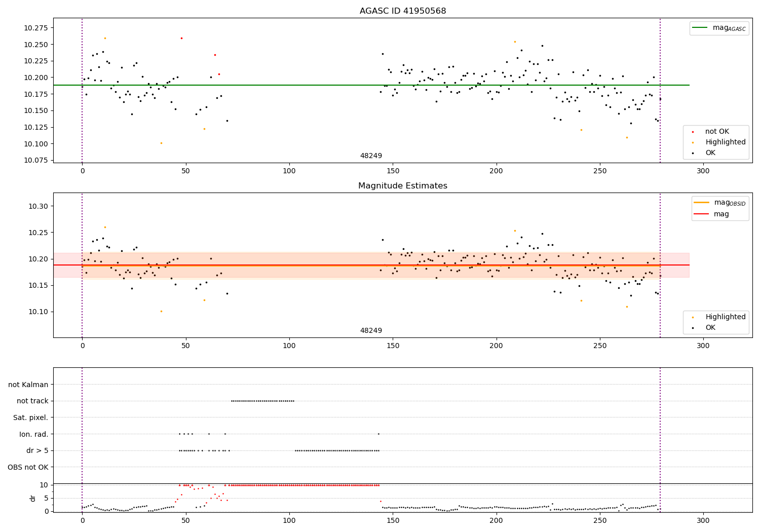The width and height of the screenshot is (760, 532).
Task: Click the '10' tick on the dr axis
Action: (44, 485)
